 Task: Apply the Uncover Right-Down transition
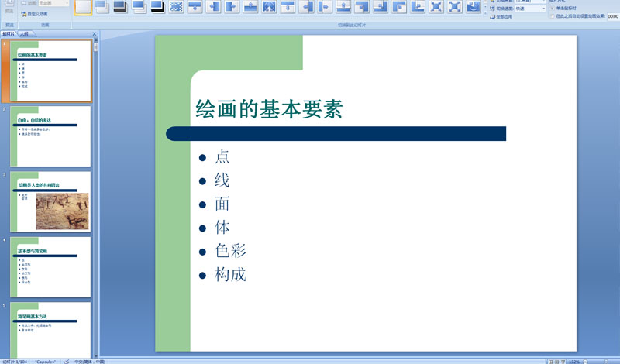point(399,7)
